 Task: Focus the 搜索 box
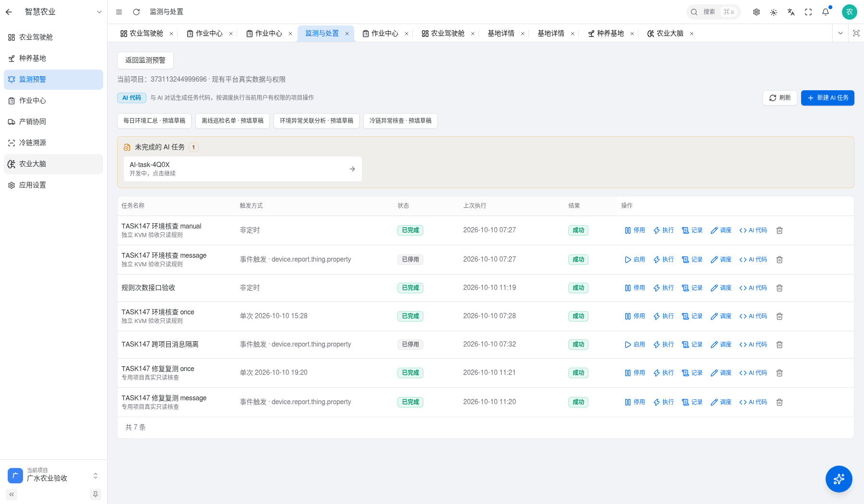(714, 12)
